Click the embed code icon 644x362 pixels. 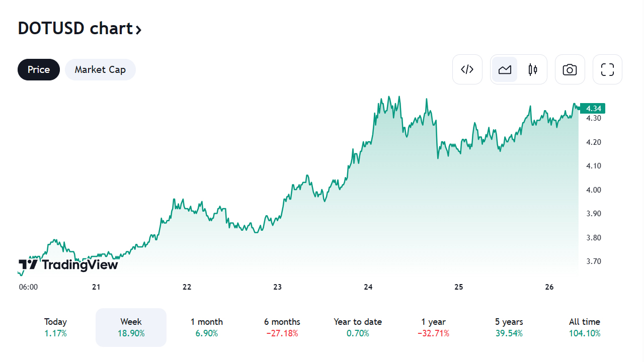pyautogui.click(x=467, y=69)
